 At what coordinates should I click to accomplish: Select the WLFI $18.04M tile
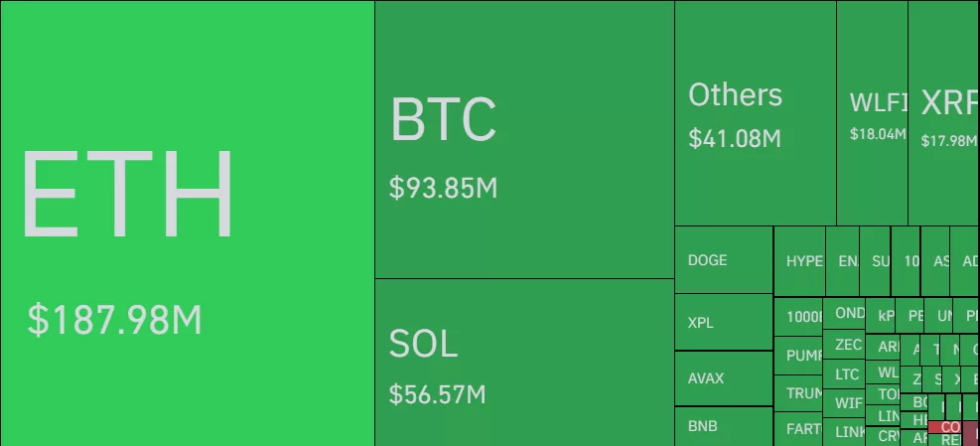(872, 112)
